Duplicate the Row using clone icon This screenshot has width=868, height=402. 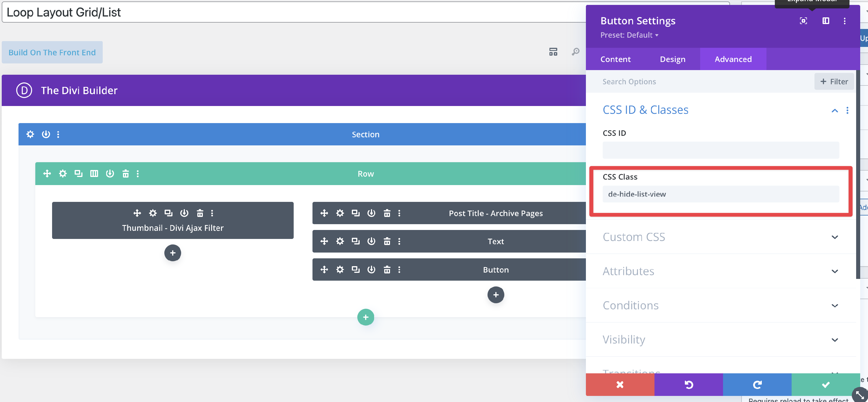tap(78, 174)
